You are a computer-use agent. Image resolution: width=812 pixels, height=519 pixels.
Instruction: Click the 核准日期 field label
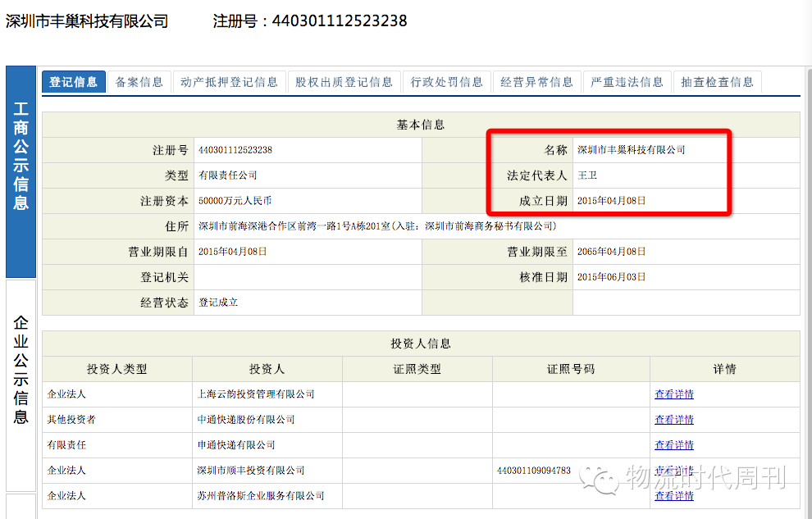tap(543, 277)
